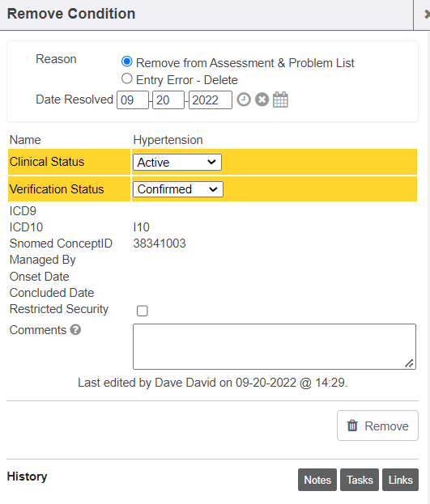Grab the Comments box resize handle

coord(410,363)
